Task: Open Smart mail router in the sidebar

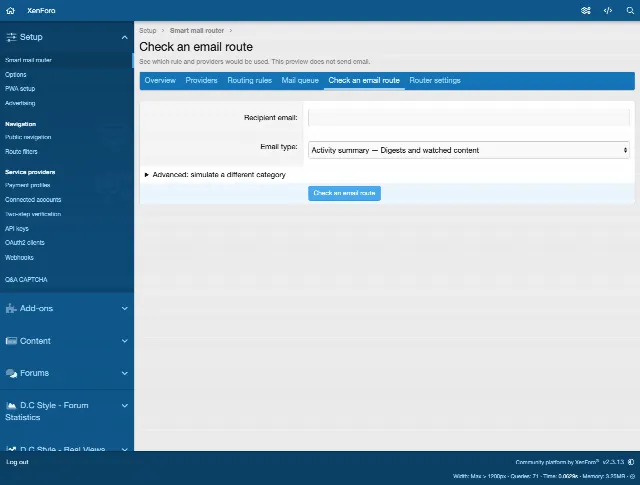Action: pyautogui.click(x=28, y=60)
